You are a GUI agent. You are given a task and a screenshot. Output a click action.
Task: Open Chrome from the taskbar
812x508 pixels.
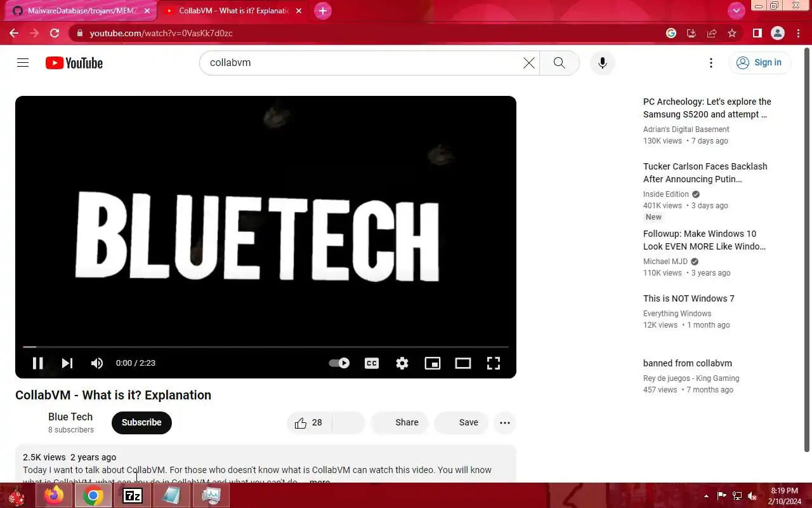point(93,496)
